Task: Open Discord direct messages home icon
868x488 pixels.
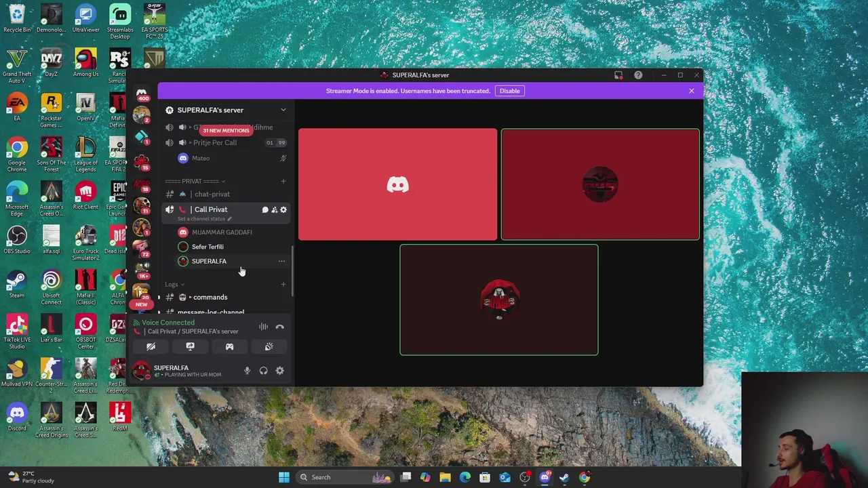Action: (x=141, y=94)
